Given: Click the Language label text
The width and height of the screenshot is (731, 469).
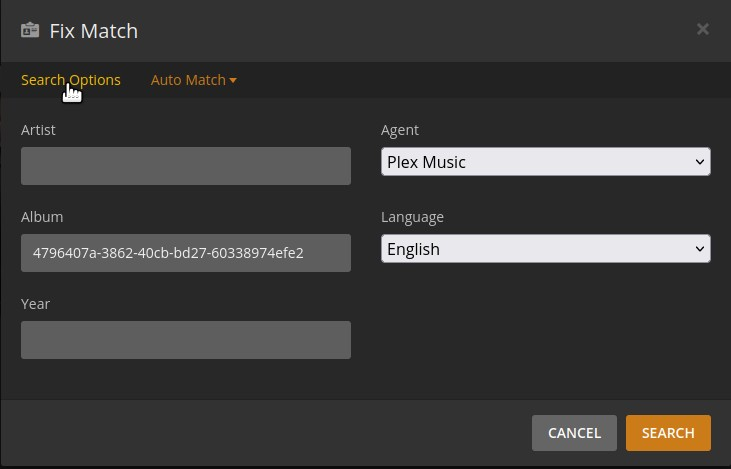Looking at the screenshot, I should click(412, 217).
